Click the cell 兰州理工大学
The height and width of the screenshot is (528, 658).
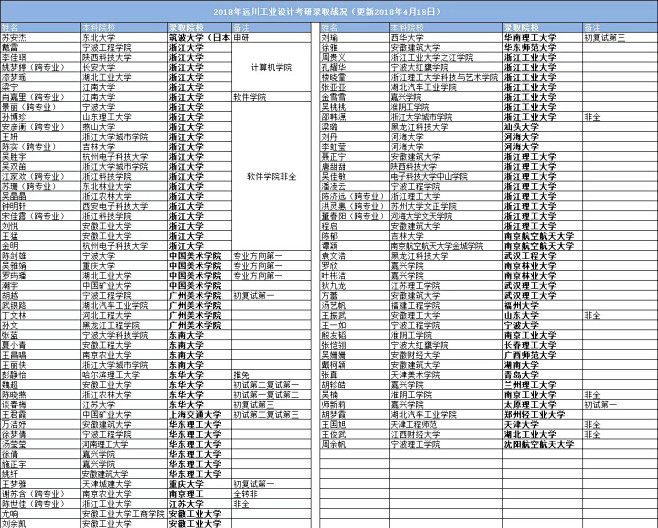pos(542,385)
